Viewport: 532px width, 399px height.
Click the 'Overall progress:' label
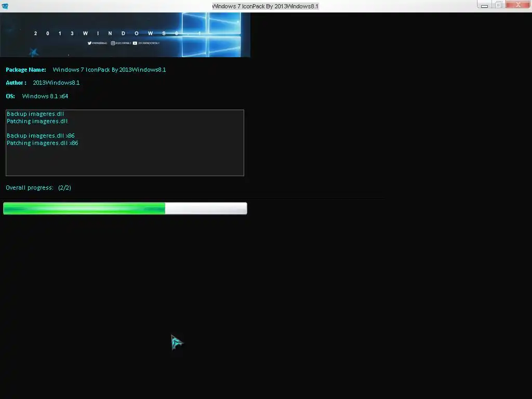(x=30, y=188)
